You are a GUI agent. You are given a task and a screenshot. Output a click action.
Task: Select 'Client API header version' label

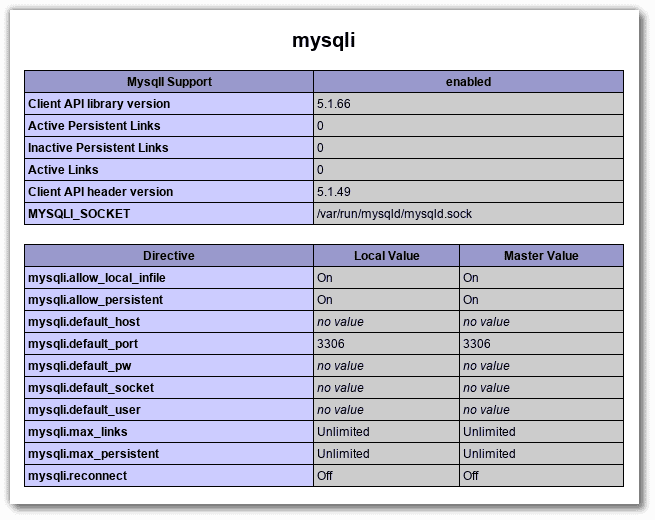tap(100, 192)
